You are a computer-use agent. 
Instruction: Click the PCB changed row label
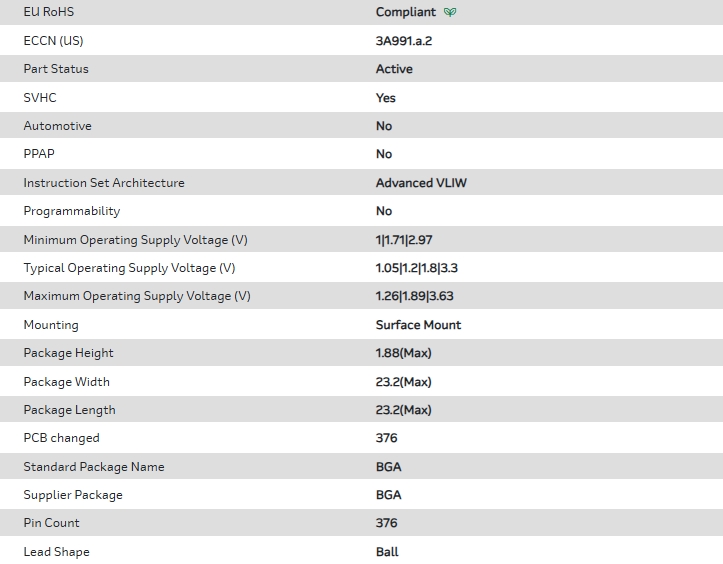(61, 438)
